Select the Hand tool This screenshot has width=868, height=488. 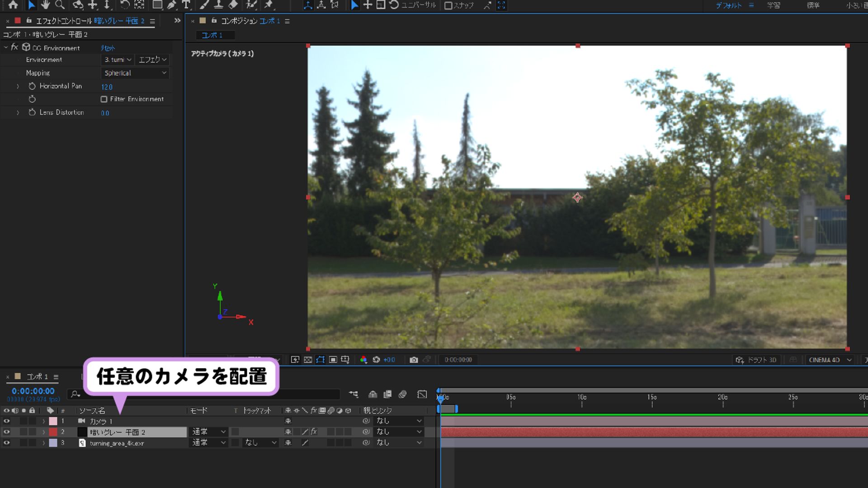point(45,5)
